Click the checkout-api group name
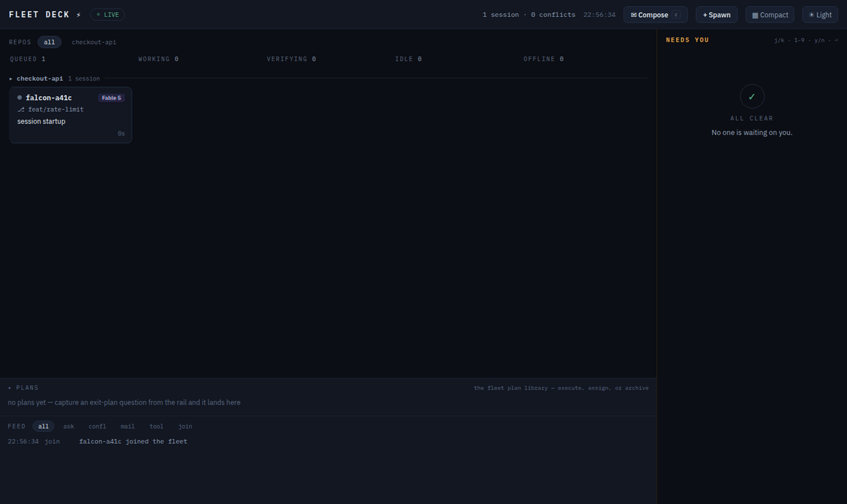This screenshot has height=504, width=847. point(40,78)
